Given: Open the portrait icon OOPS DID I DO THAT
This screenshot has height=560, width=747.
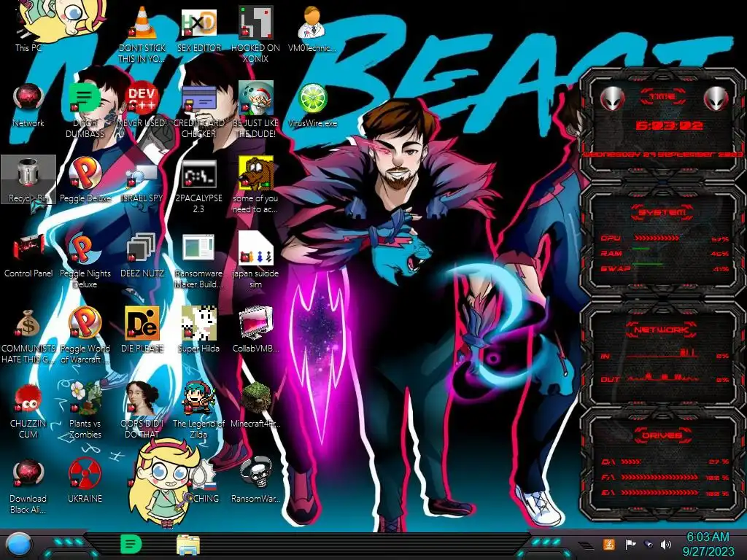Looking at the screenshot, I should (x=142, y=399).
